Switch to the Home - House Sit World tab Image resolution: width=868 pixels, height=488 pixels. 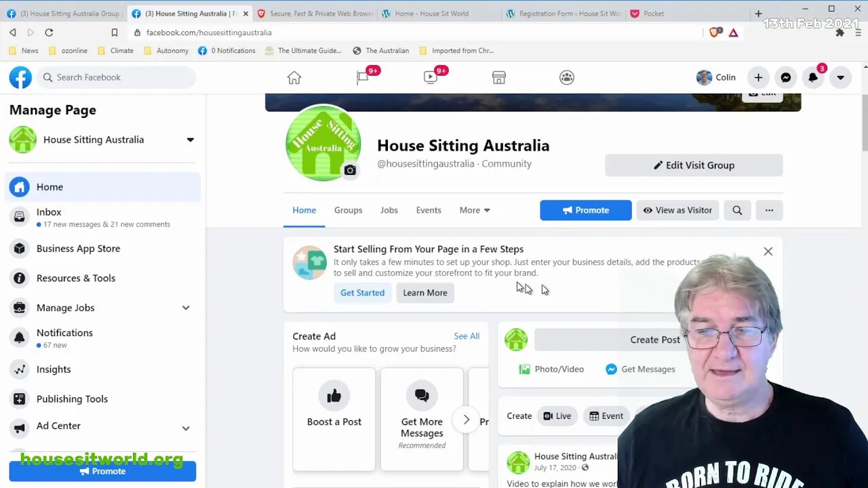(438, 14)
